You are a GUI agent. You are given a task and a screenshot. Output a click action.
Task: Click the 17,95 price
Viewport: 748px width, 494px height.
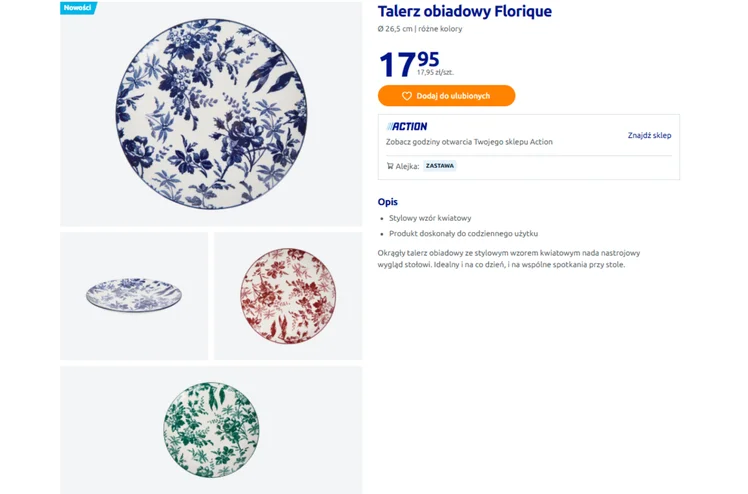408,63
